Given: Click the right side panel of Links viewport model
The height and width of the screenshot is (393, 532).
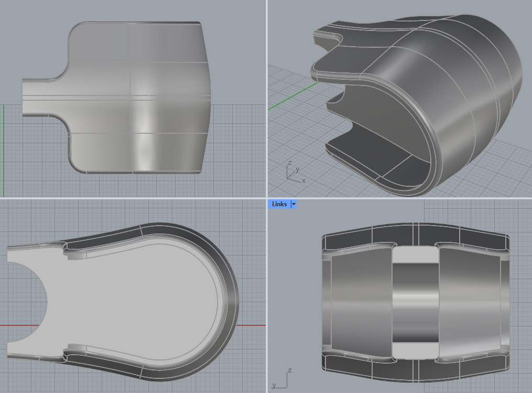Looking at the screenshot, I should 469,302.
